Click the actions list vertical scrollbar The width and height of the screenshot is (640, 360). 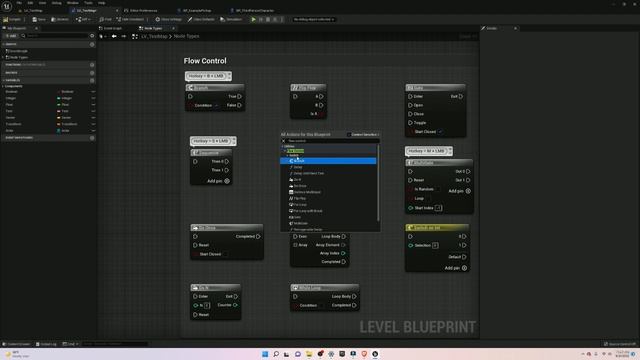tap(378, 183)
